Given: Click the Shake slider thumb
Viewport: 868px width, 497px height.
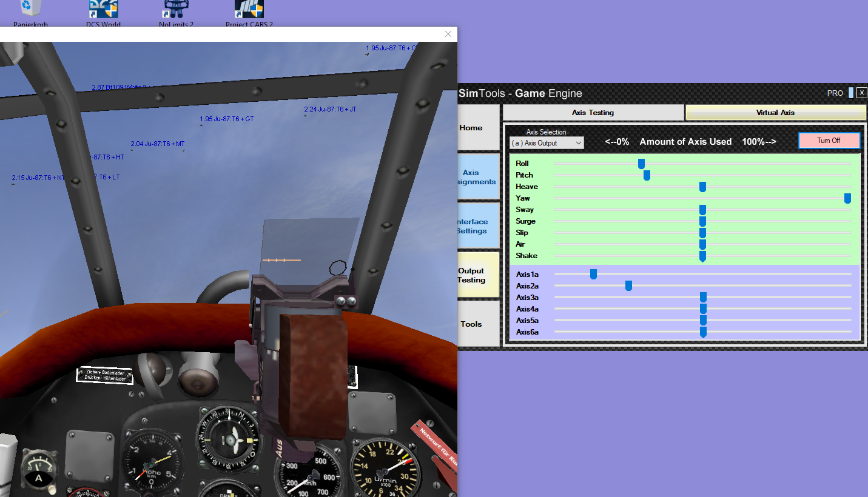Looking at the screenshot, I should pyautogui.click(x=702, y=256).
